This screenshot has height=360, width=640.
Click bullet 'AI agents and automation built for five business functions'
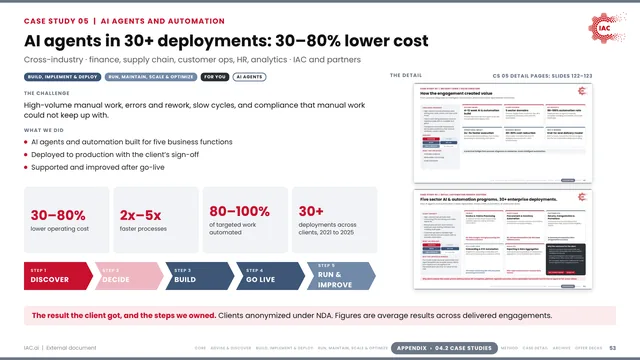(x=131, y=142)
